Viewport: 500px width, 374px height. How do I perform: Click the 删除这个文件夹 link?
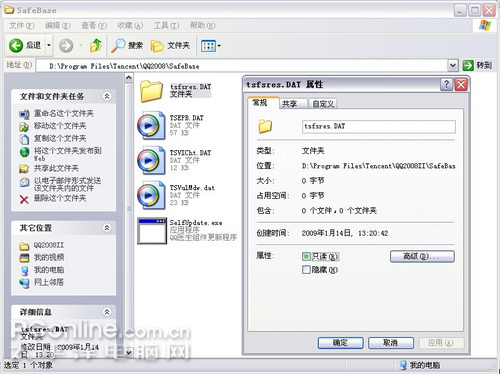60,198
